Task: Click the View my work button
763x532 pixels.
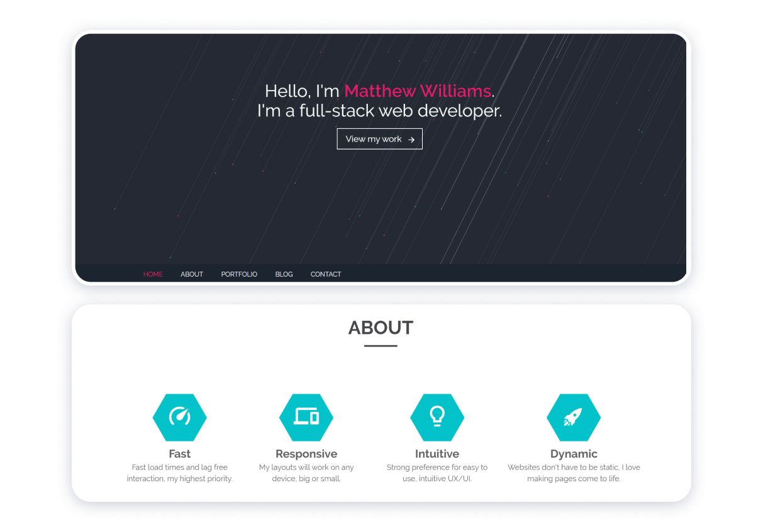Action: [379, 139]
